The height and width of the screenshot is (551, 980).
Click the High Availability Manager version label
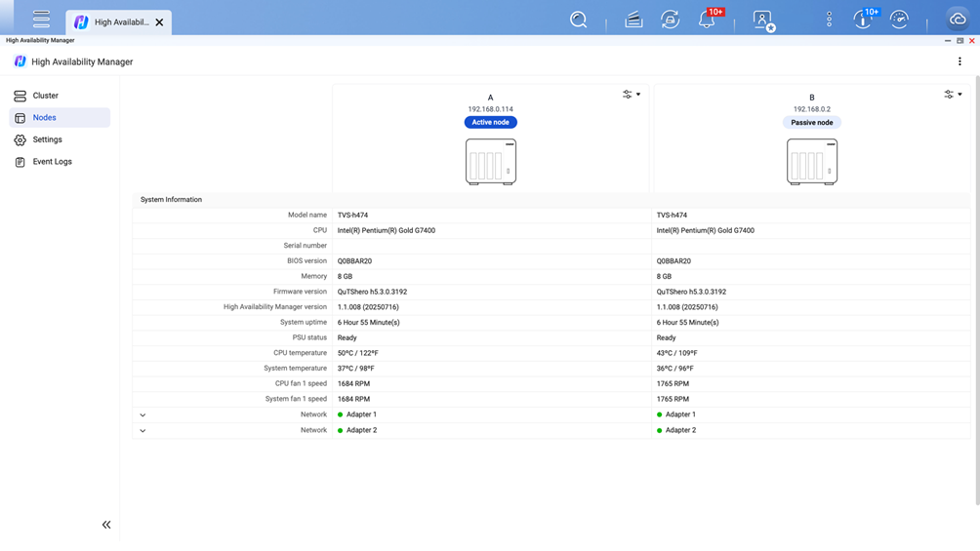coord(275,307)
